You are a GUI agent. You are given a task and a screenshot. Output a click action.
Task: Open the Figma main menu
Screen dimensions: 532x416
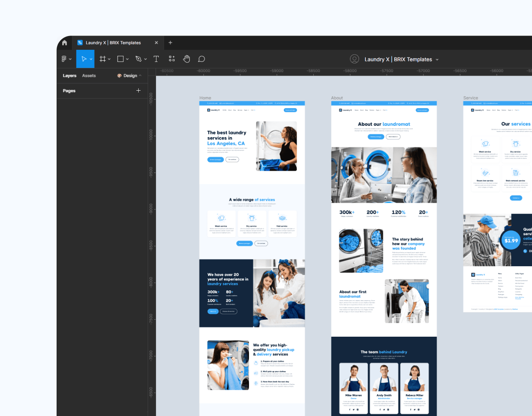tap(65, 59)
